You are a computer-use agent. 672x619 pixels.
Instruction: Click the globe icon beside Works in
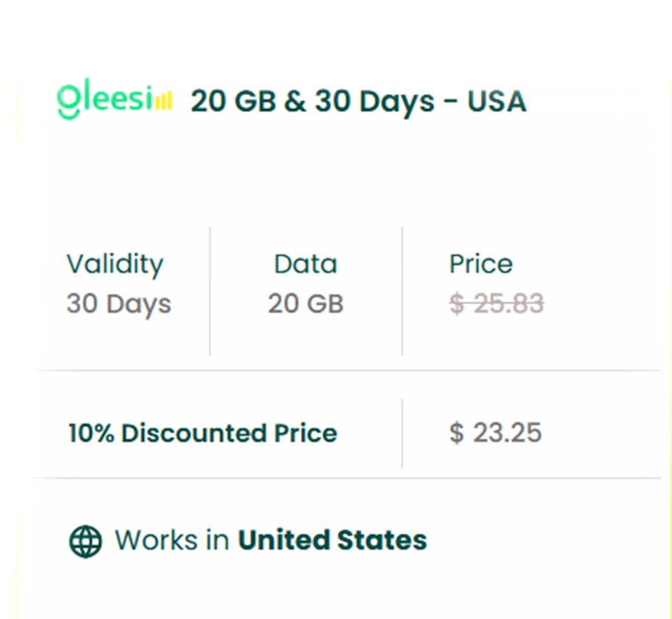[85, 541]
